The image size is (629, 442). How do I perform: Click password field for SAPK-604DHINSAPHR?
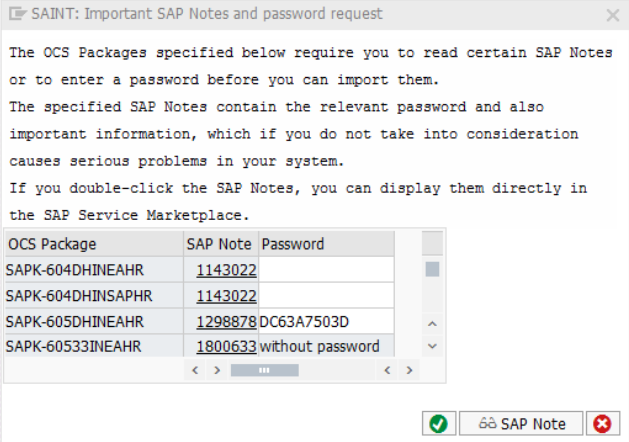click(326, 296)
